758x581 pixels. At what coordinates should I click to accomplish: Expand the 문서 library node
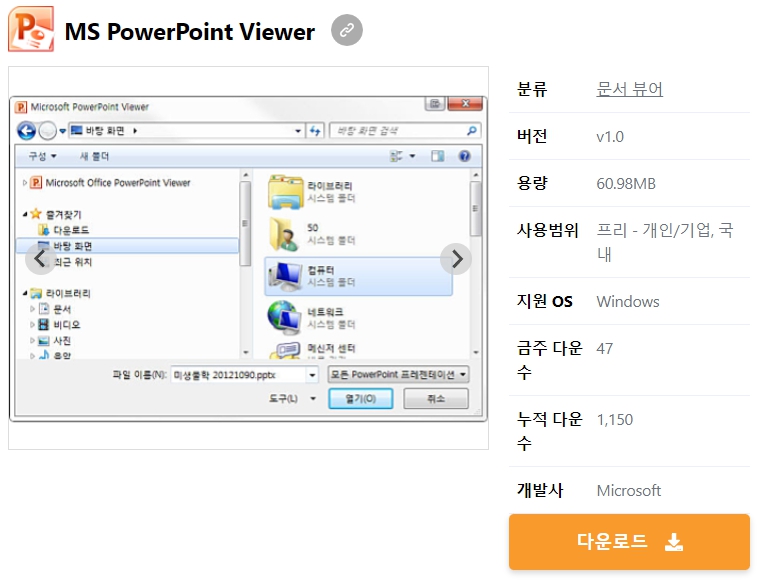pyautogui.click(x=32, y=309)
